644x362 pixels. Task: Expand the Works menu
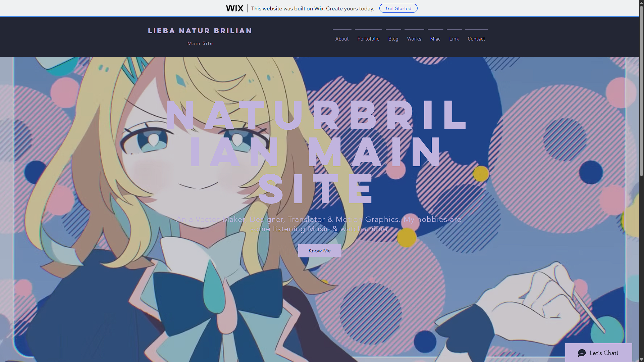(x=414, y=39)
